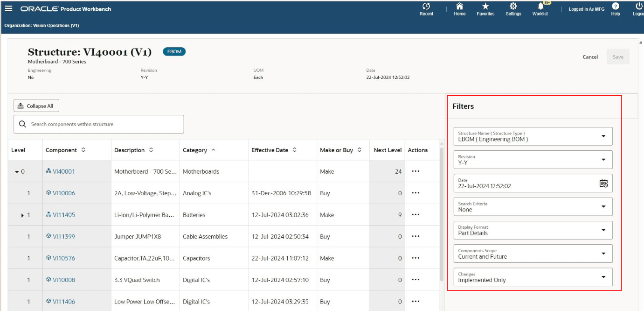Open the VI10008 component link
The height and width of the screenshot is (311, 644).
(64, 280)
